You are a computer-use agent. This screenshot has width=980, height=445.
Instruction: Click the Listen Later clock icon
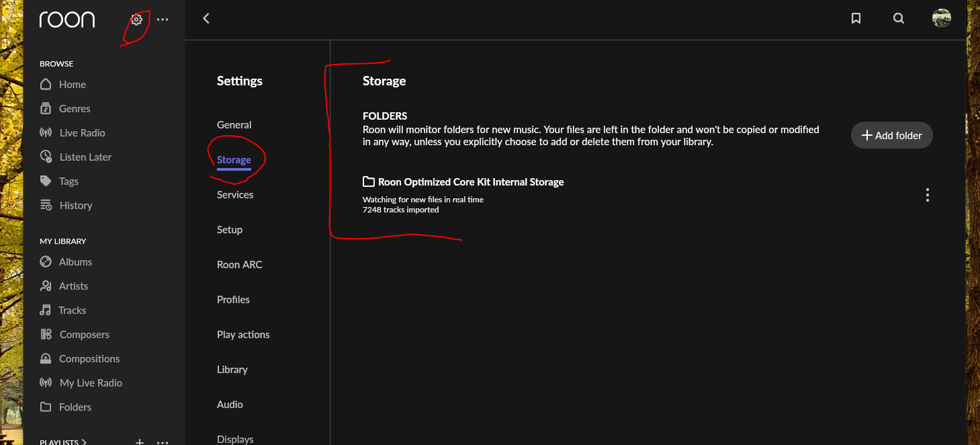pos(46,157)
